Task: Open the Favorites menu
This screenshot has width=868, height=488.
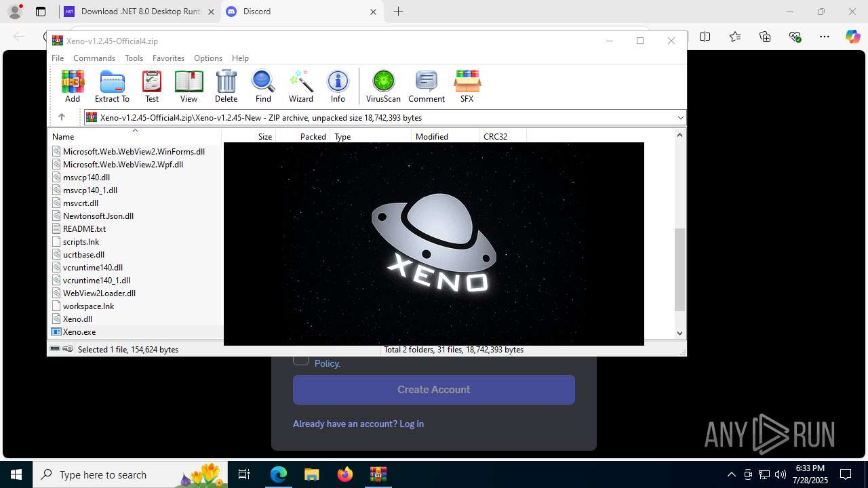Action: (x=168, y=58)
